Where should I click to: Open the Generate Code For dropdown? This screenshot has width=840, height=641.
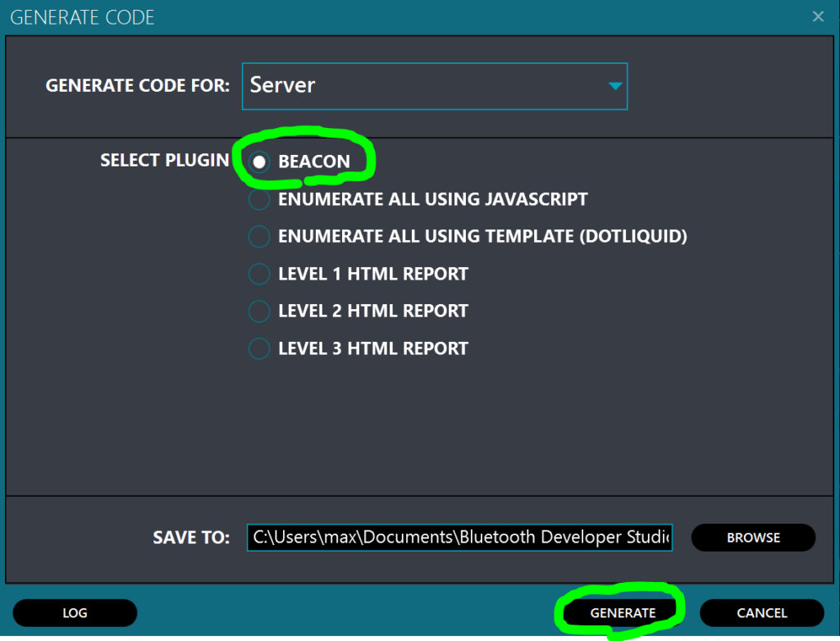tap(435, 86)
